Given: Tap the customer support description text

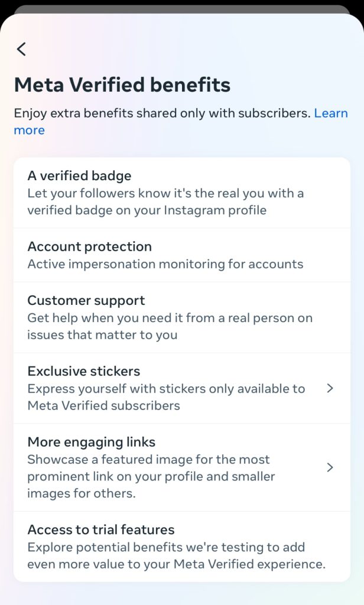Looking at the screenshot, I should [170, 326].
